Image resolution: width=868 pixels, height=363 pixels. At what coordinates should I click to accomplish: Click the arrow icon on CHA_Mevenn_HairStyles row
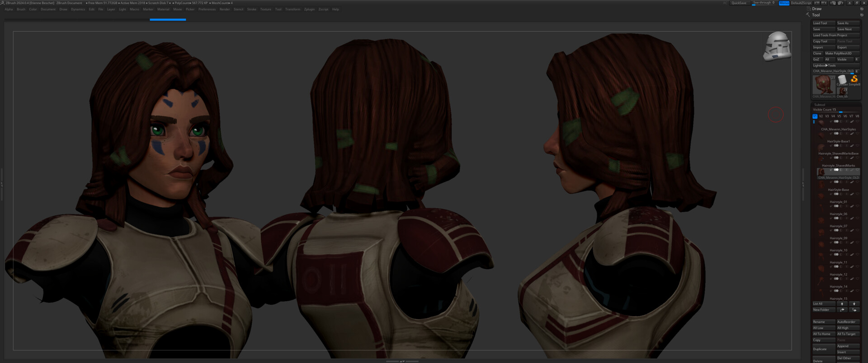(x=831, y=121)
